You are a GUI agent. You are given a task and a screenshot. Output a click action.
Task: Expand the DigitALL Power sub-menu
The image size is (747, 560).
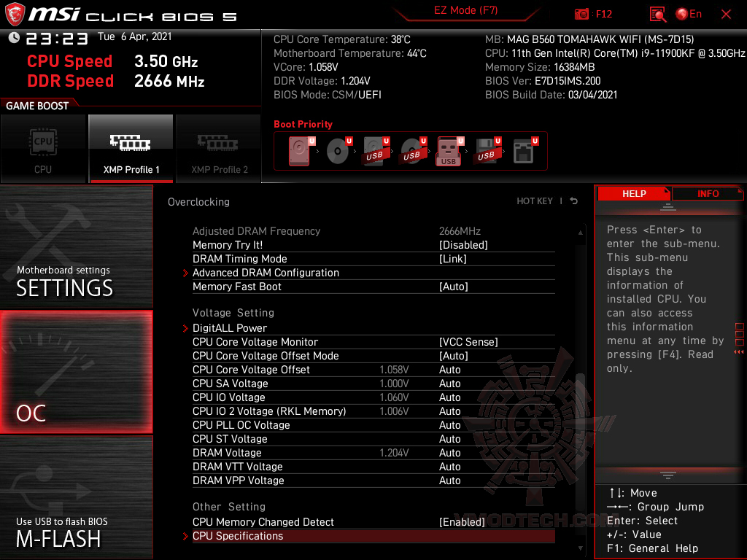click(373, 328)
